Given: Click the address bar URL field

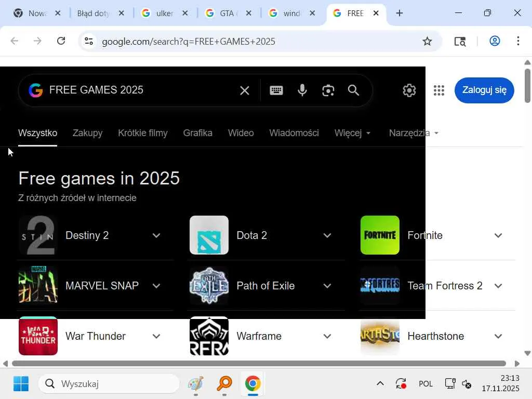Looking at the screenshot, I should (260, 42).
